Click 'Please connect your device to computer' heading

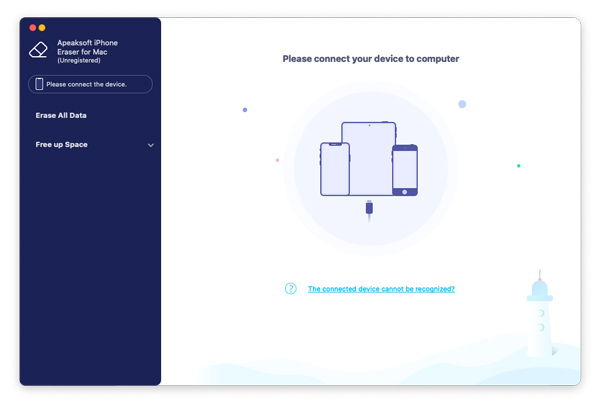click(371, 59)
